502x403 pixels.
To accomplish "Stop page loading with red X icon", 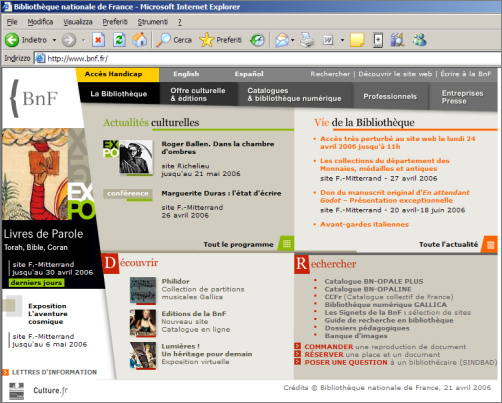I will pos(98,40).
